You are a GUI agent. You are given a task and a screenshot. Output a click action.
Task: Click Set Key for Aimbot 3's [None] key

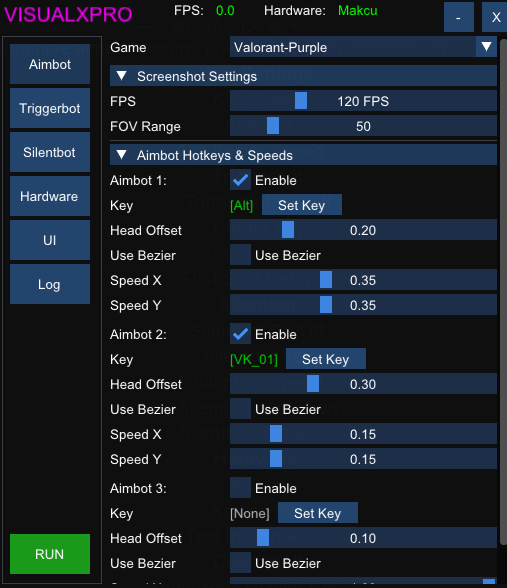tap(318, 513)
